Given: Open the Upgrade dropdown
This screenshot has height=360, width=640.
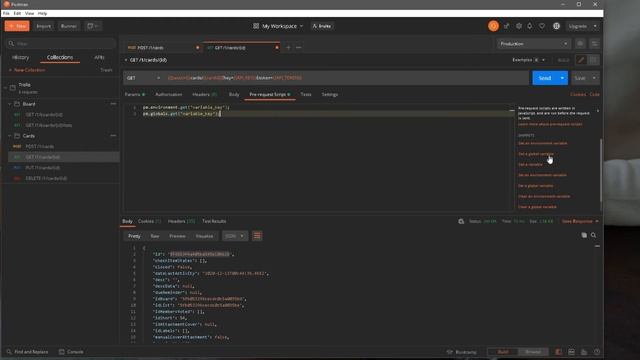Looking at the screenshot, I should click(x=582, y=26).
